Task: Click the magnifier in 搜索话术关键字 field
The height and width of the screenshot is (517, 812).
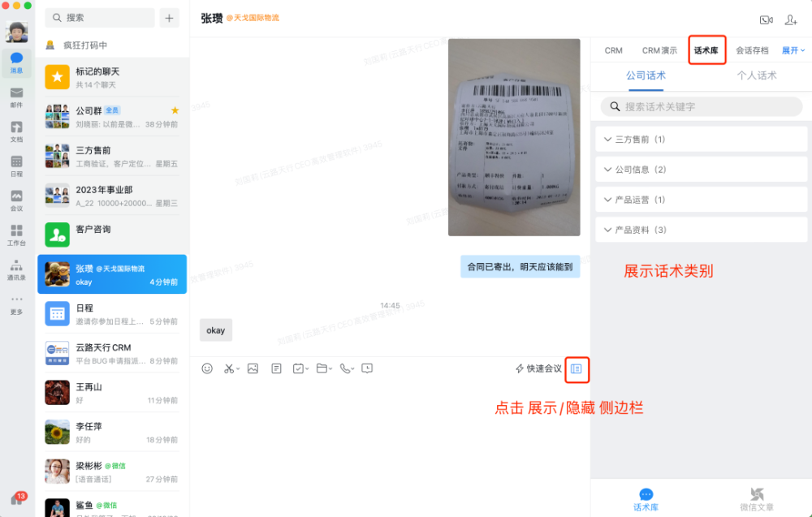Action: 615,106
